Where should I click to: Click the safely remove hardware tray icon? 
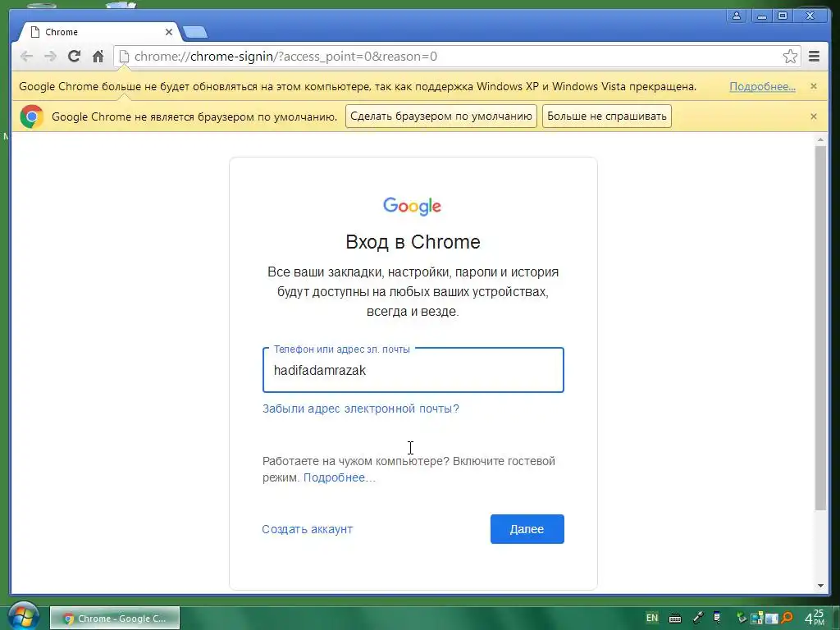(x=742, y=618)
